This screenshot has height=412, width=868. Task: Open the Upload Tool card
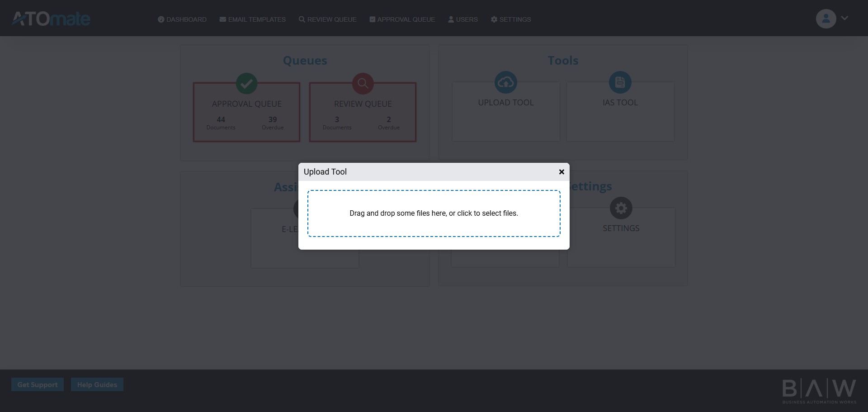506,112
